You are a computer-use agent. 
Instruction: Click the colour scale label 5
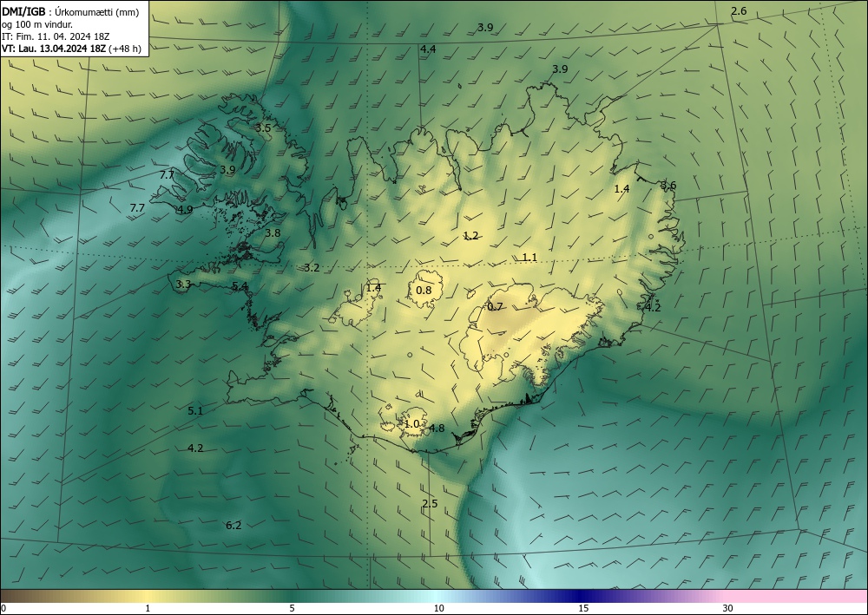[292, 608]
